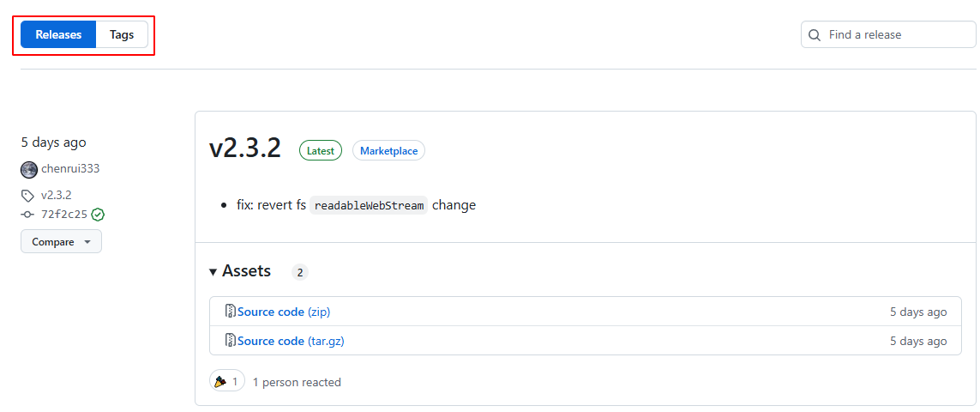Image resolution: width=980 pixels, height=412 pixels.
Task: Click the commit icon next to 72f2c25
Action: pos(27,215)
